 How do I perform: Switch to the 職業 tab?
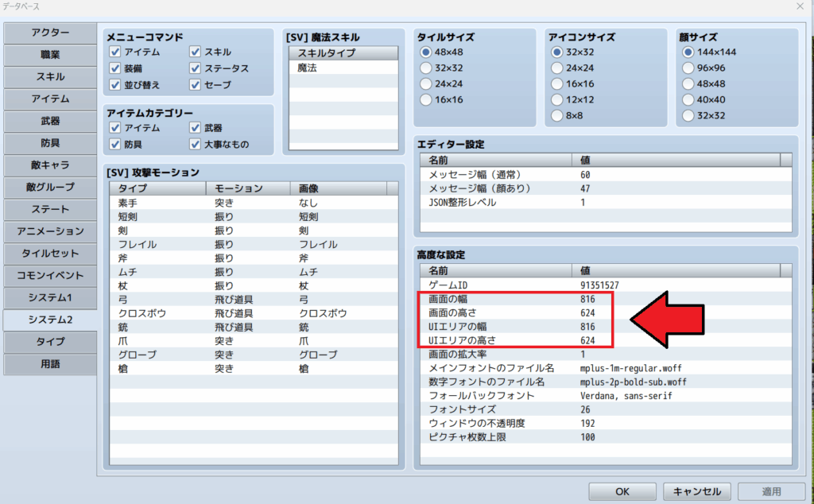pos(50,55)
